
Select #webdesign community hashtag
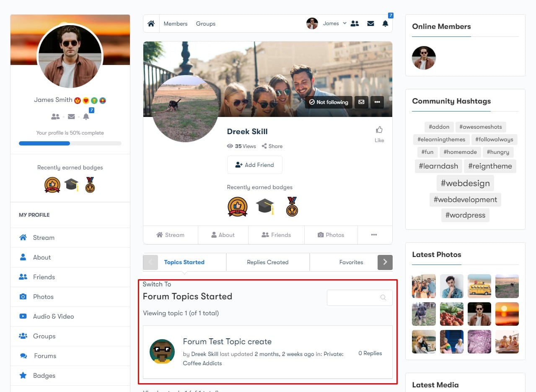465,183
